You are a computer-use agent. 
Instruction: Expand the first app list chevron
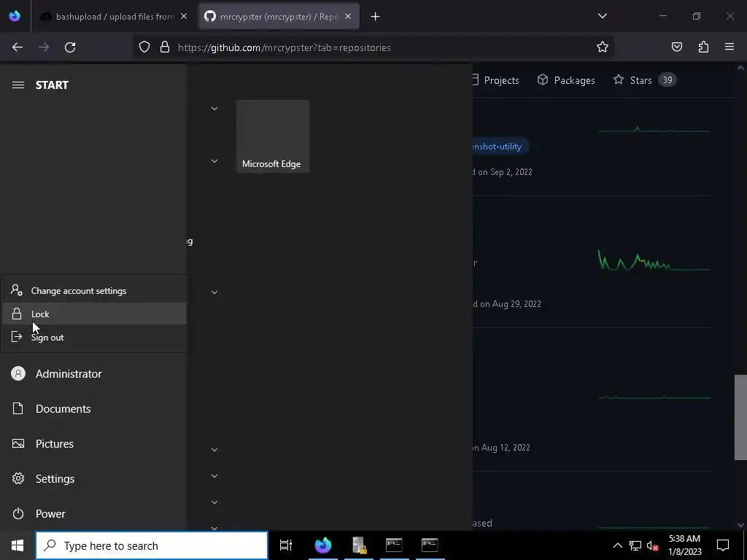214,109
